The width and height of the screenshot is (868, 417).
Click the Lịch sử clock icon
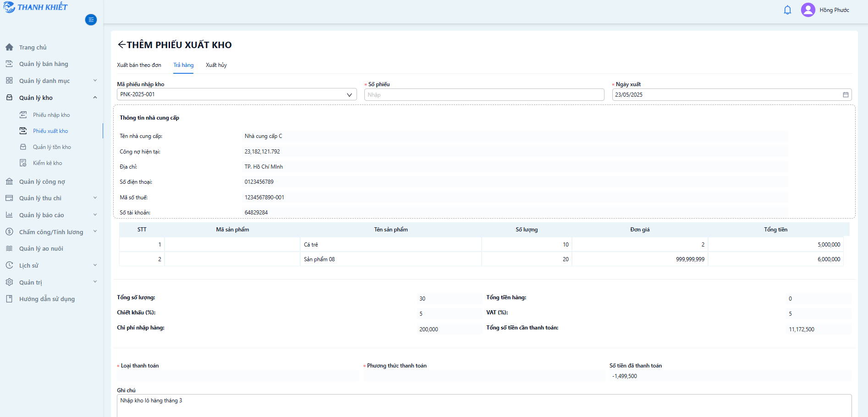(x=9, y=265)
